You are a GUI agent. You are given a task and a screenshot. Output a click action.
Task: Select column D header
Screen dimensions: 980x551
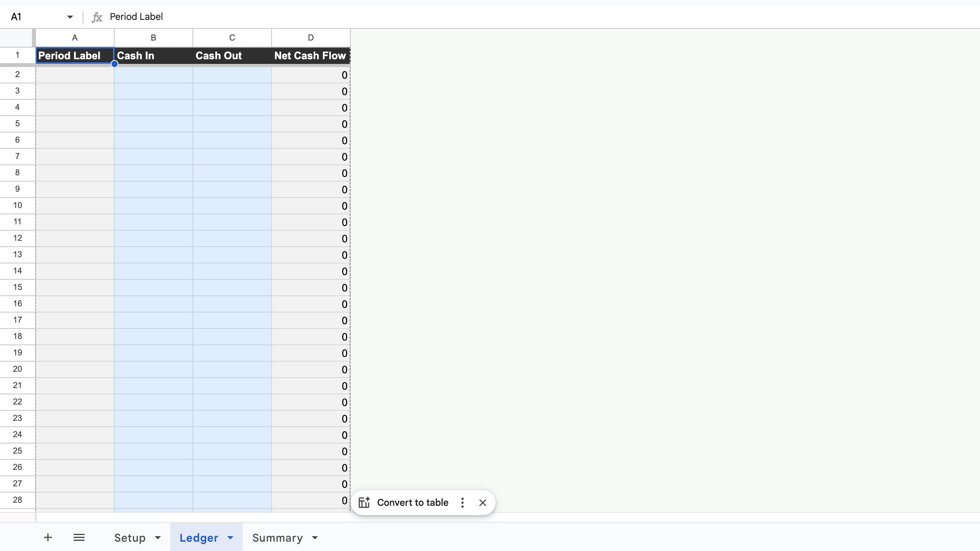(310, 37)
